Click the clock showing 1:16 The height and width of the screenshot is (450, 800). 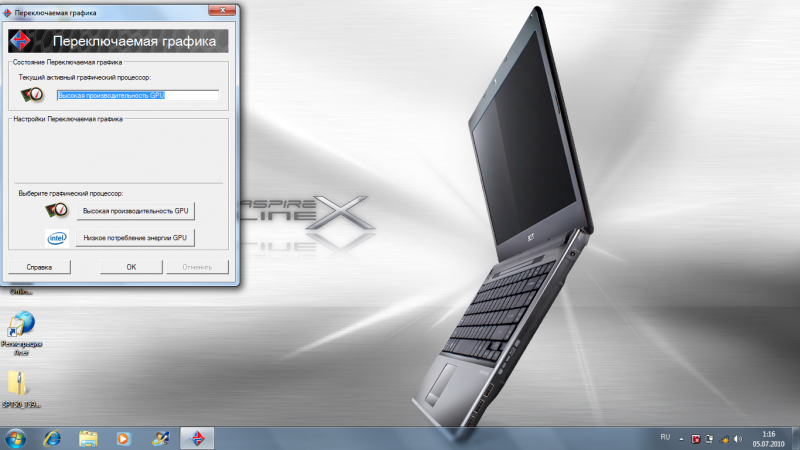[768, 439]
